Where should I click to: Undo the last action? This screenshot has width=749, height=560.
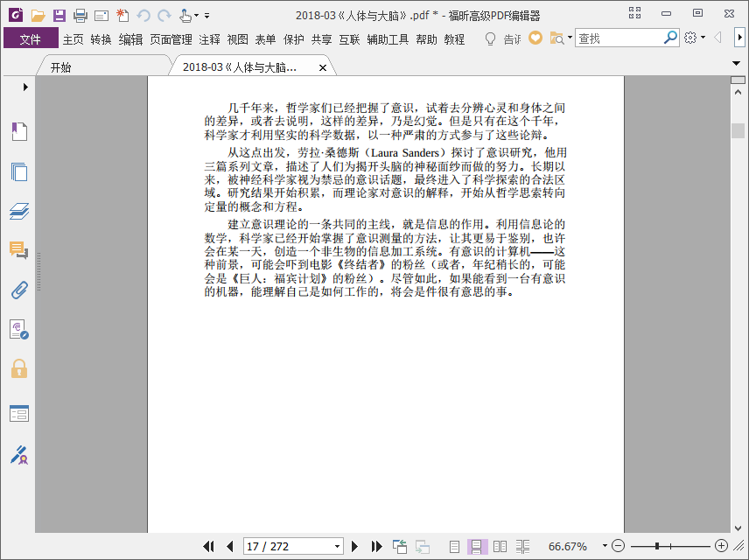[x=143, y=16]
